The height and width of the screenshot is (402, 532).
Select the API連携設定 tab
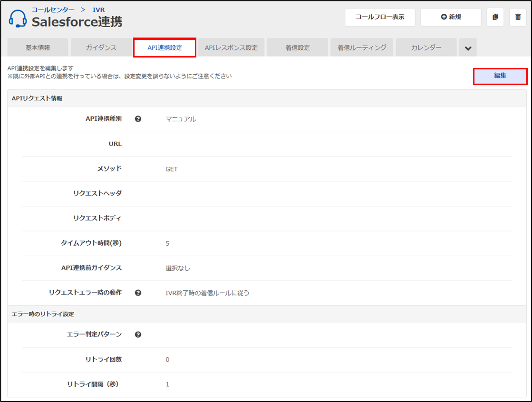tap(164, 48)
